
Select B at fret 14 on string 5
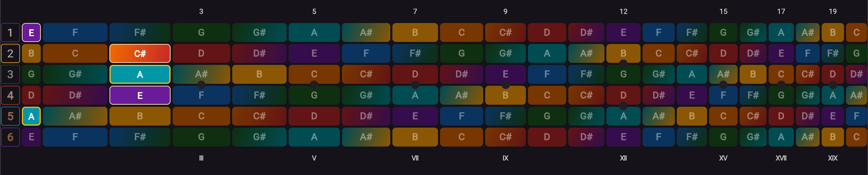[692, 116]
